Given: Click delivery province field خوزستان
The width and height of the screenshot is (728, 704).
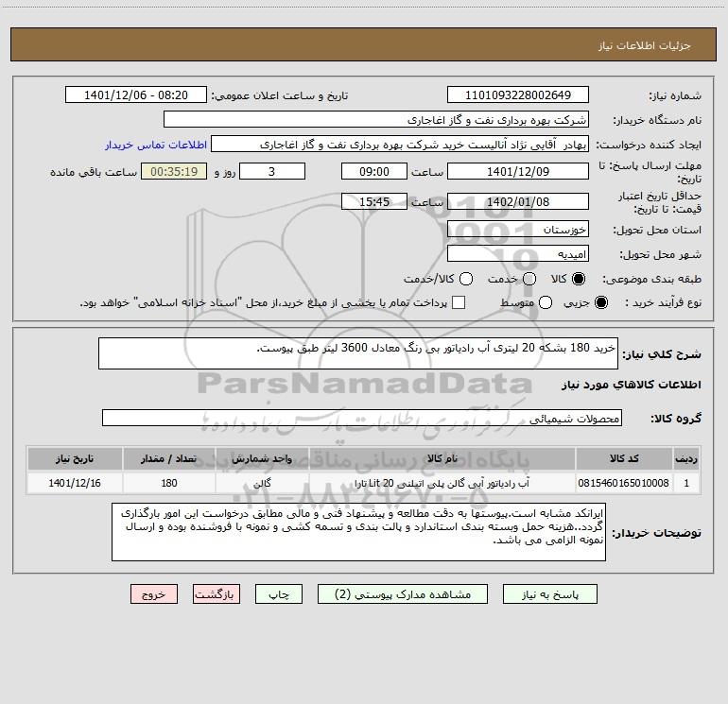Looking at the screenshot, I should (518, 230).
